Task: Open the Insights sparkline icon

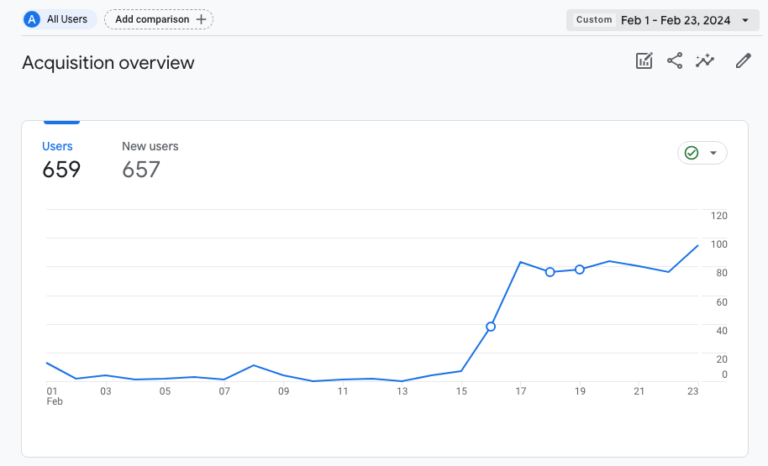Action: point(705,61)
